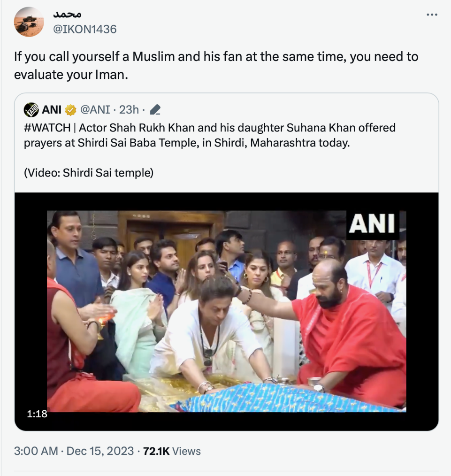Viewport: 451px width, 476px height.
Task: Click the pencil edited icon after 23h
Action: (155, 110)
